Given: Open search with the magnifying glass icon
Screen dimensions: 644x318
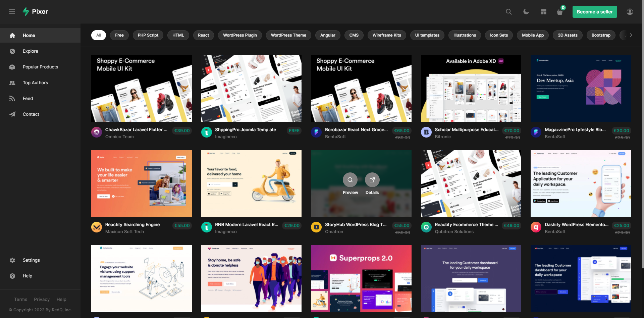Looking at the screenshot, I should tap(509, 12).
